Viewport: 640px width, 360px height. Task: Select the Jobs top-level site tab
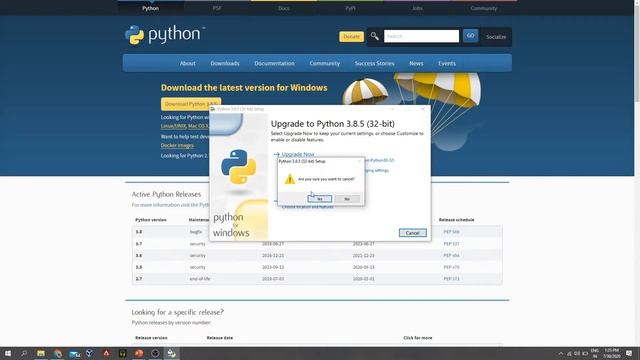pos(417,8)
